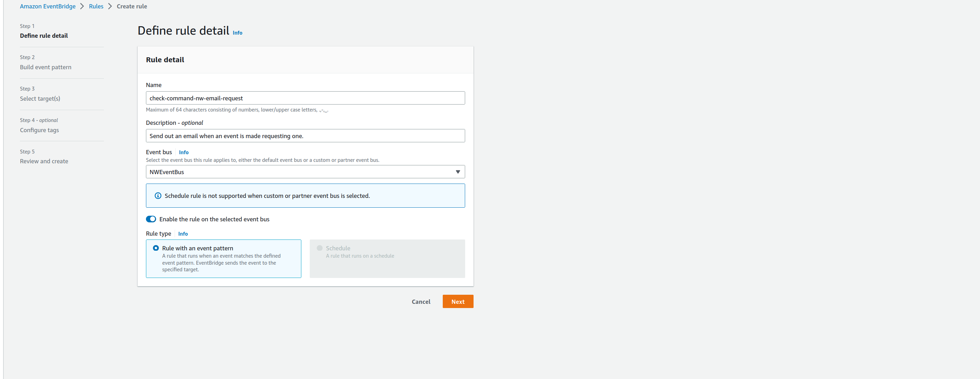Click 'Enable the rule on the selected event bus' label
This screenshot has height=379, width=980.
pyautogui.click(x=214, y=219)
